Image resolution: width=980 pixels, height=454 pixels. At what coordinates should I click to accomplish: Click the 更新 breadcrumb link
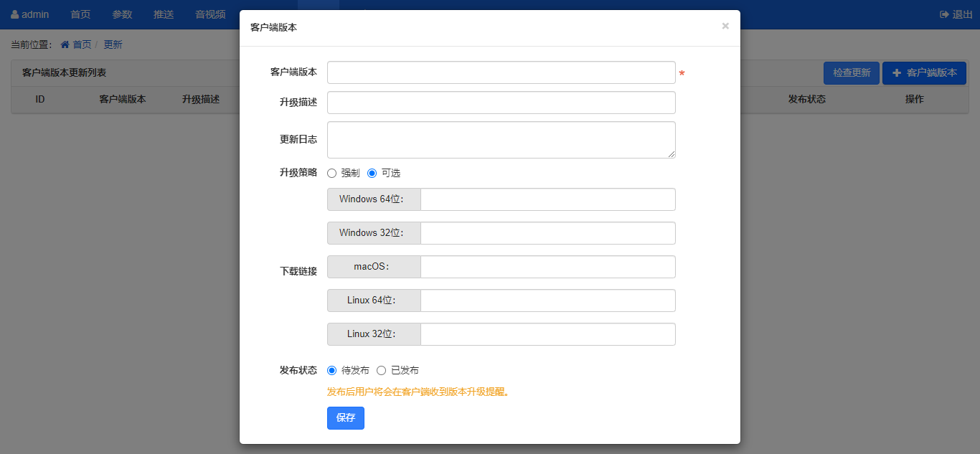pyautogui.click(x=113, y=44)
